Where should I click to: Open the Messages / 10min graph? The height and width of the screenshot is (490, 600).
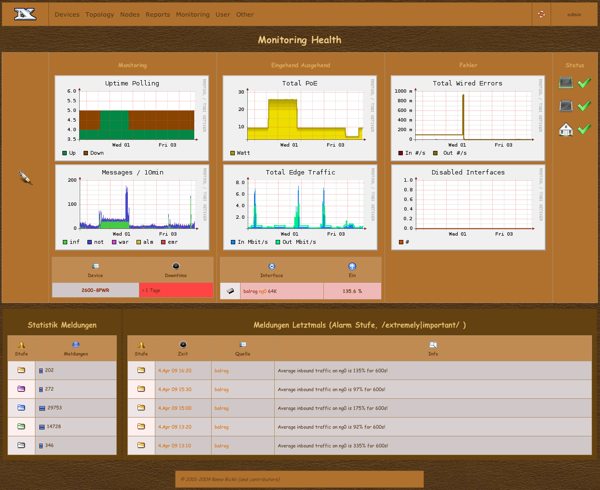pyautogui.click(x=132, y=207)
